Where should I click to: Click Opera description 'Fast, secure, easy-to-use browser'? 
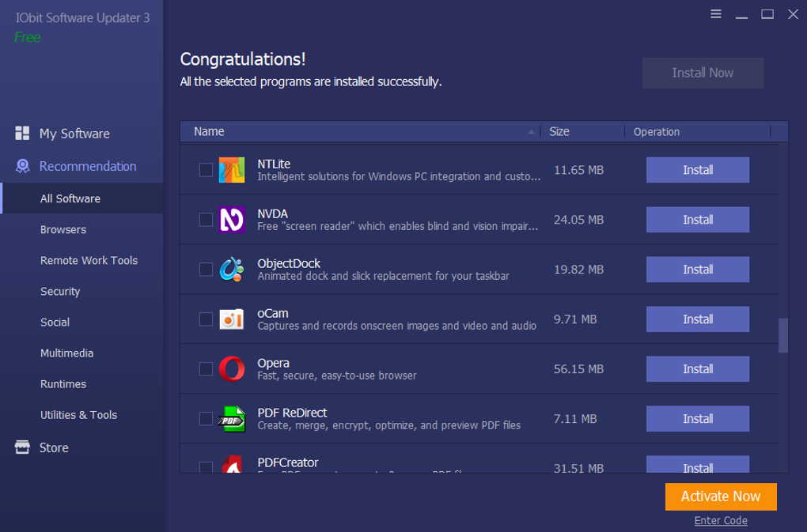pos(336,375)
